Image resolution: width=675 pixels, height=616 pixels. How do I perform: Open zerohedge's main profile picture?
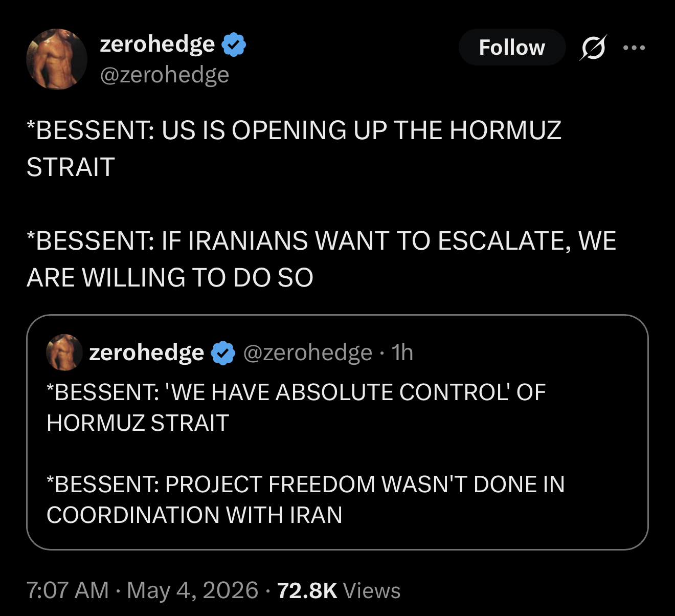click(57, 59)
